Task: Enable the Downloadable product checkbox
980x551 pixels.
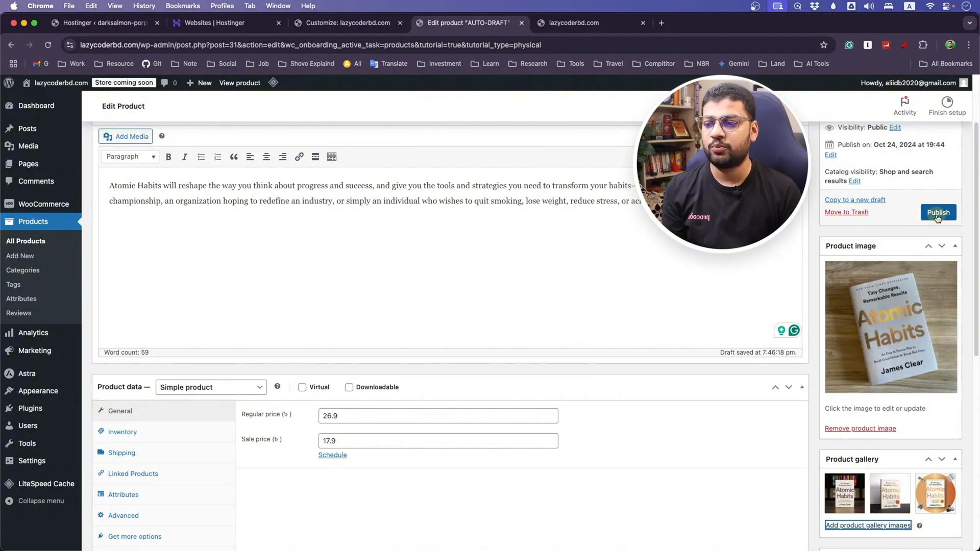Action: pyautogui.click(x=349, y=387)
